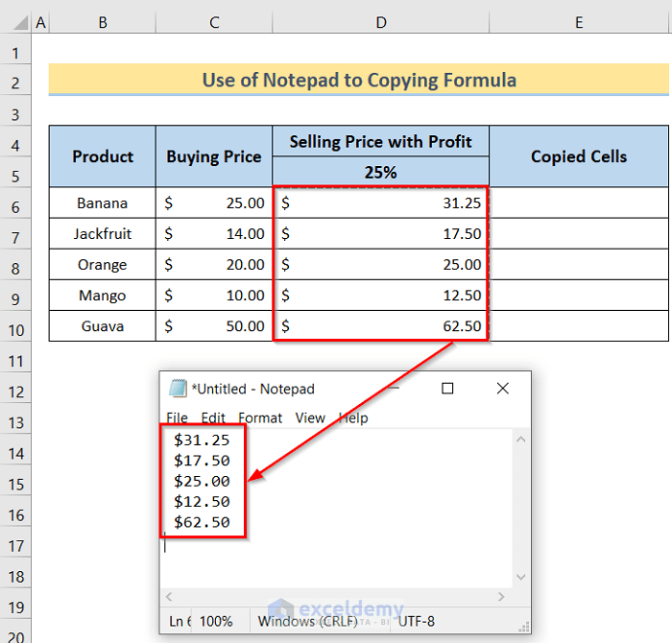
Task: Select Banana buying price 25.00 cell
Action: 214,202
